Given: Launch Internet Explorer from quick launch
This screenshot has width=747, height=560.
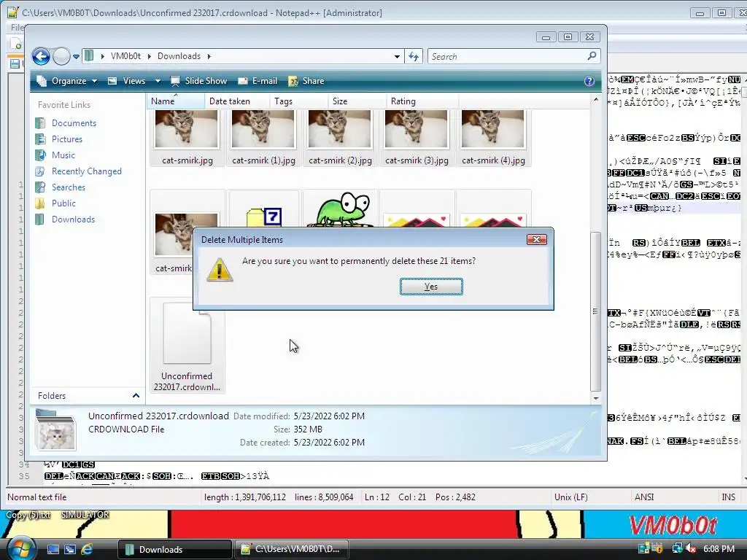Looking at the screenshot, I should (x=87, y=549).
